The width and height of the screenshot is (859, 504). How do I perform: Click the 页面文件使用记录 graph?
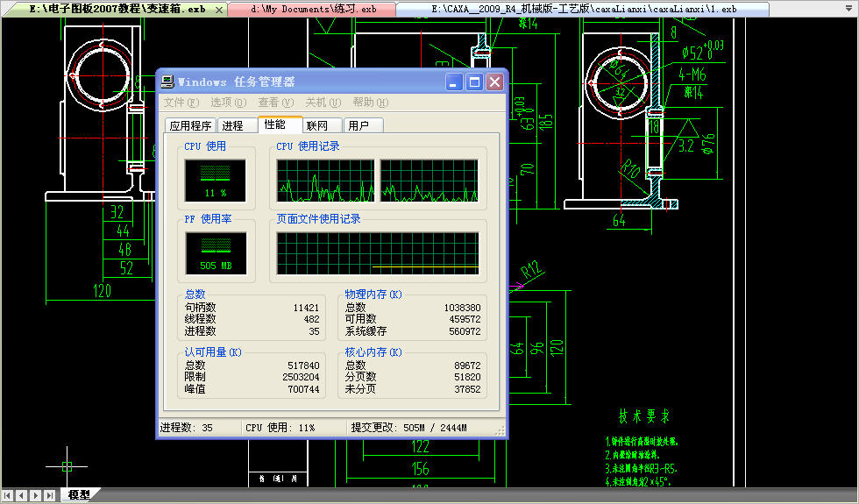point(378,253)
